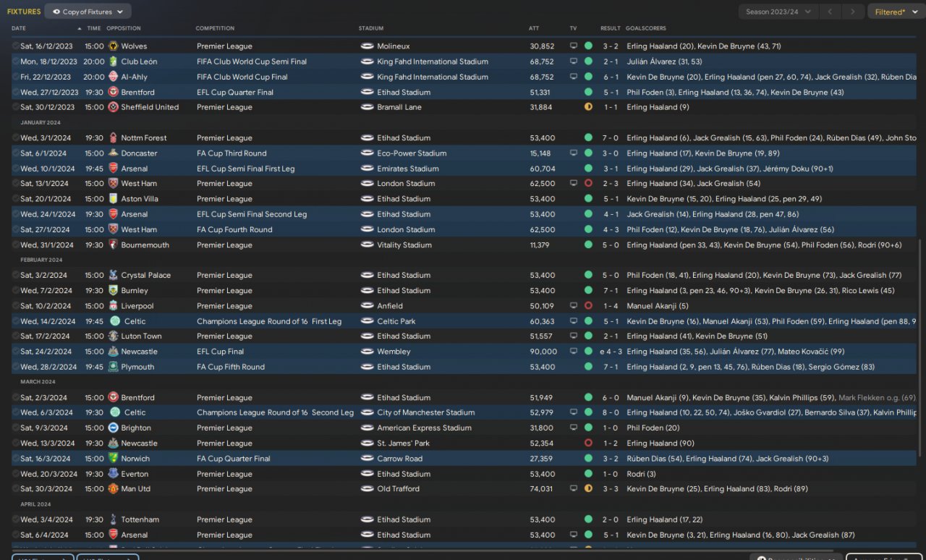Click the TV icon in the Man Utd row

574,489
